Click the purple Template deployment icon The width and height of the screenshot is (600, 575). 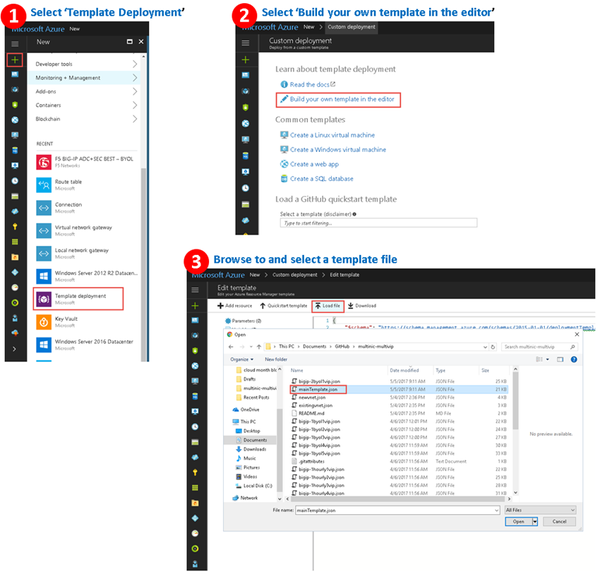pos(44,299)
